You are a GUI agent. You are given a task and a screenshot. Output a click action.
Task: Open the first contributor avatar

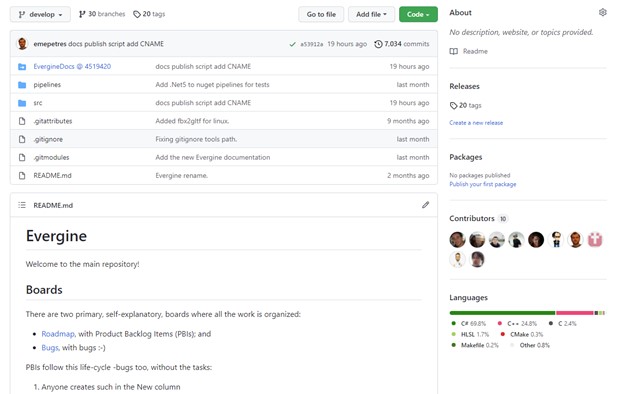tap(457, 240)
